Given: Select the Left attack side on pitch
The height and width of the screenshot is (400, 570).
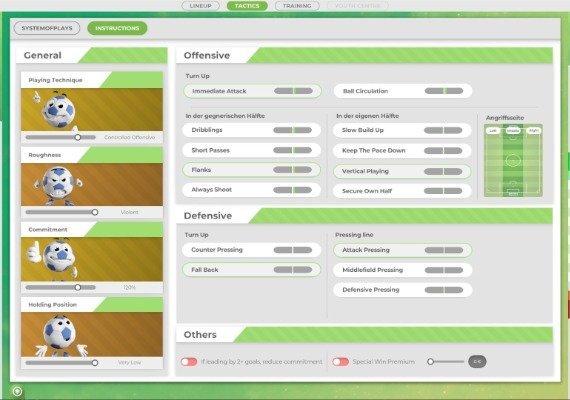Looking at the screenshot, I should tap(493, 130).
